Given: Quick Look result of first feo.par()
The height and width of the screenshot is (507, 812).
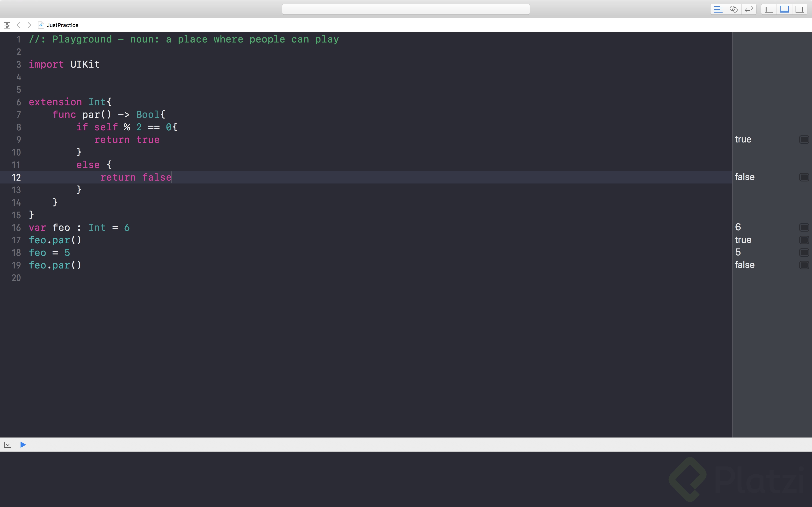Looking at the screenshot, I should (x=804, y=240).
